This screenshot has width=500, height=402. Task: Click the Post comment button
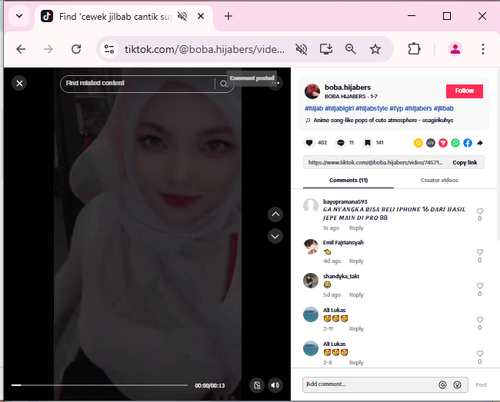481,385
